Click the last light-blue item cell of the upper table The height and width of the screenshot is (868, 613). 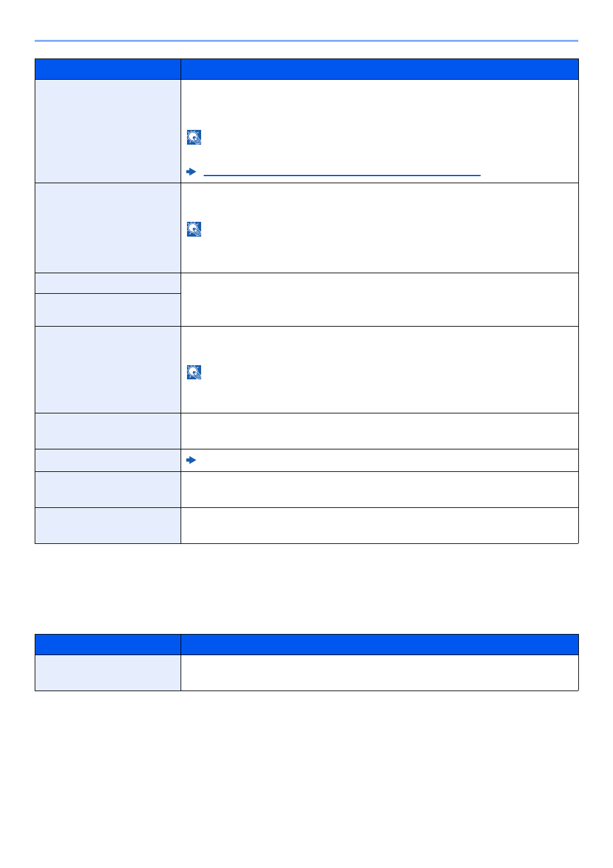point(108,526)
